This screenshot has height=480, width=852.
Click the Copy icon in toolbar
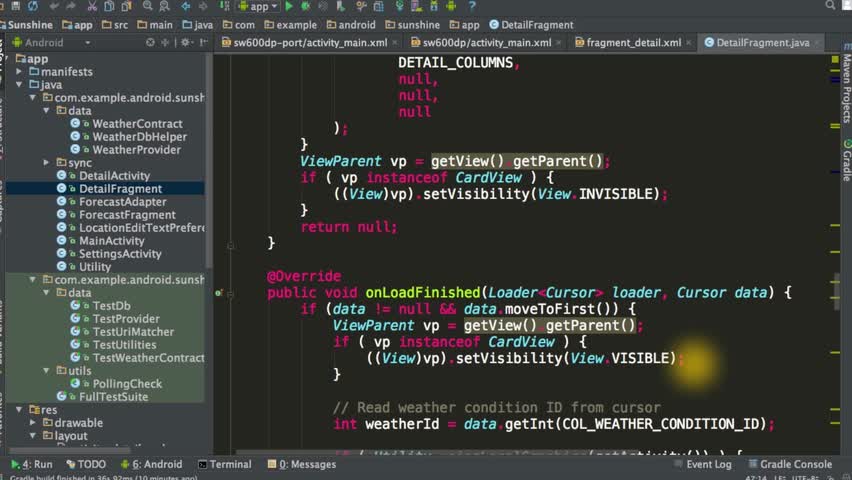[x=109, y=6]
